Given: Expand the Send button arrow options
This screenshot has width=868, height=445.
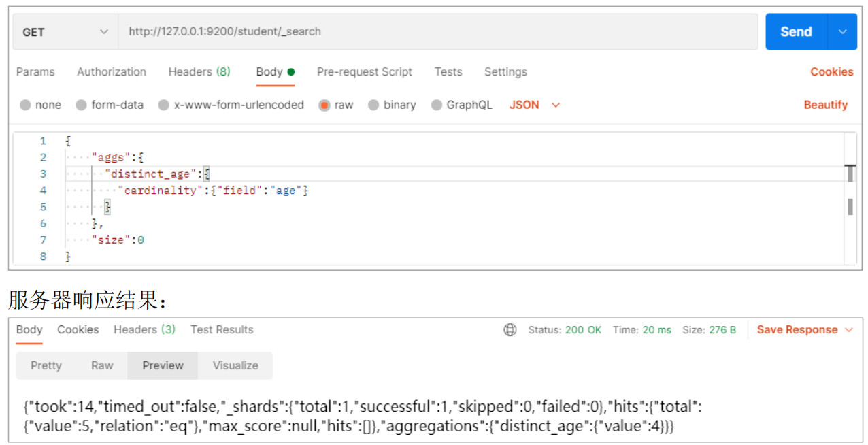Looking at the screenshot, I should pos(842,32).
